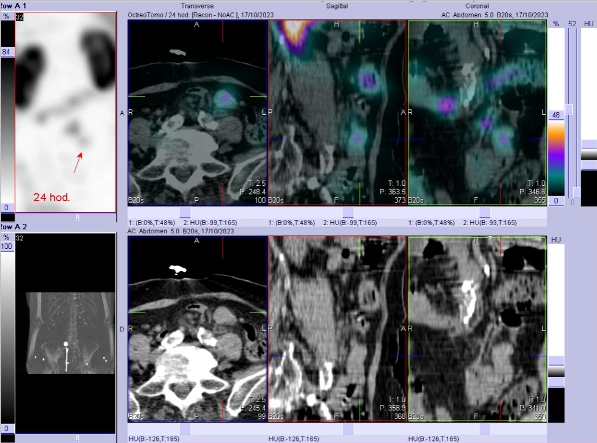
Task: Click the 'Row A 1' label
Action: (13, 6)
